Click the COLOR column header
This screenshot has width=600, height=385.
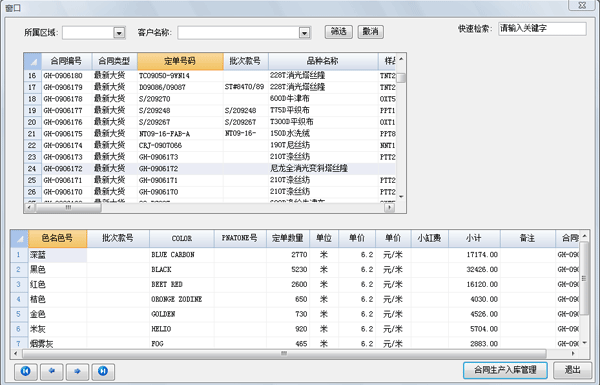click(182, 238)
